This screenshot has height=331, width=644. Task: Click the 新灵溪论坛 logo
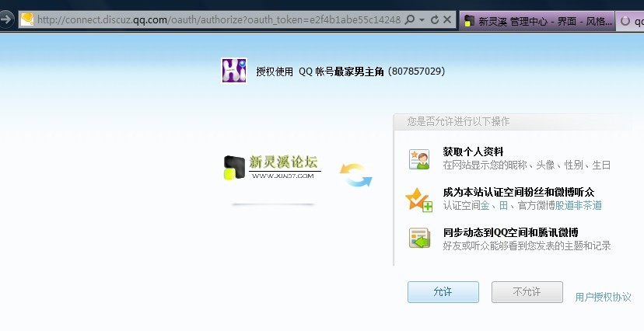tap(272, 168)
